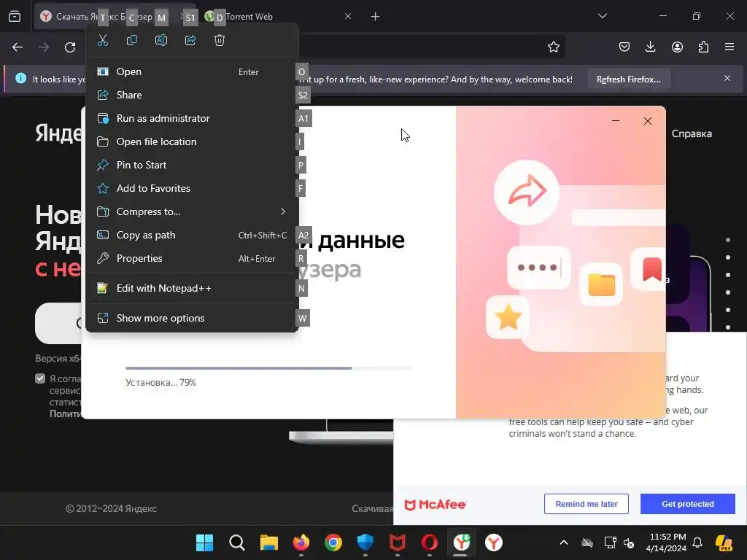Toggle the Я согласен checkbox on Yandex page
747x560 pixels.
tap(40, 378)
